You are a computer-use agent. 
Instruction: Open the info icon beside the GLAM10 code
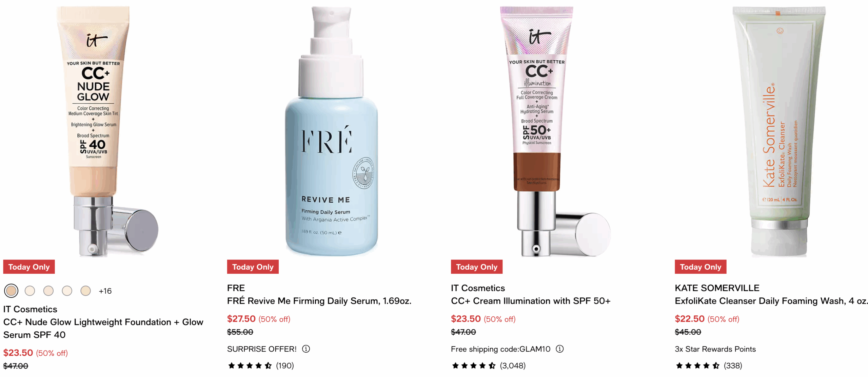[x=559, y=349]
